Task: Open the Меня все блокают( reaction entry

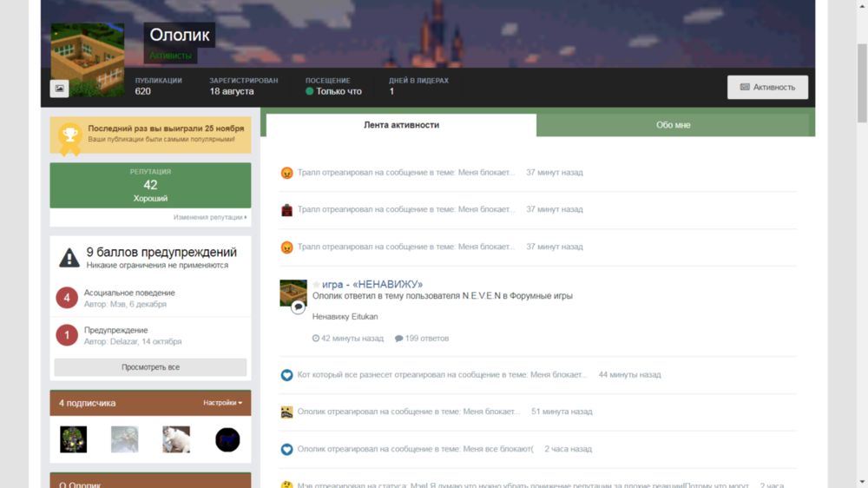Action: coord(415,449)
